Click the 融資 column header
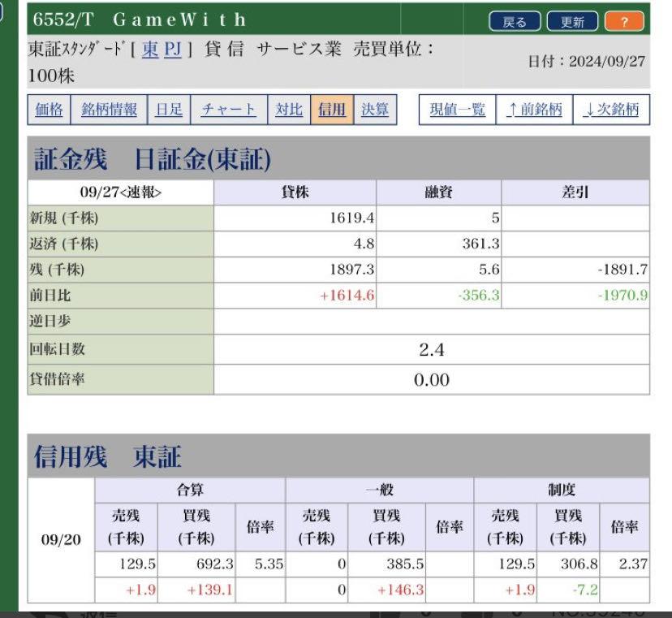 438,192
